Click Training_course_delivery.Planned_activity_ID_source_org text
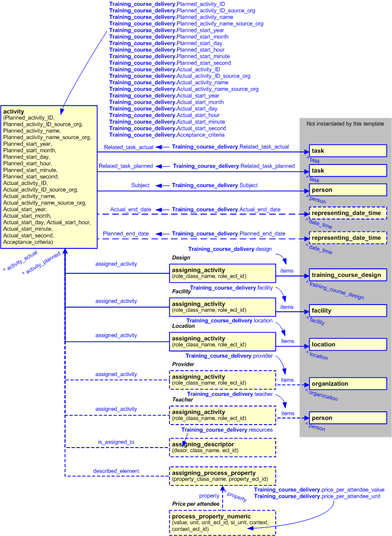Screen dimensions: 392x536 pyautogui.click(x=182, y=11)
